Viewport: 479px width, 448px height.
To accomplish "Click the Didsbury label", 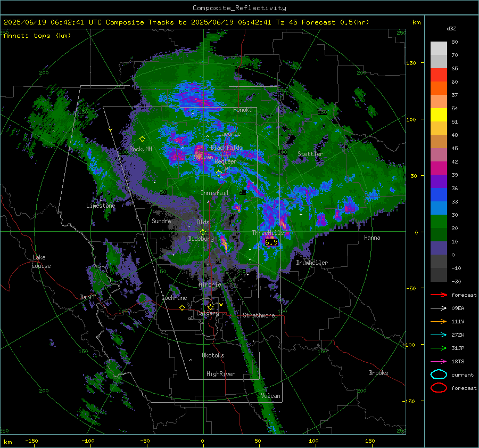I will [201, 239].
